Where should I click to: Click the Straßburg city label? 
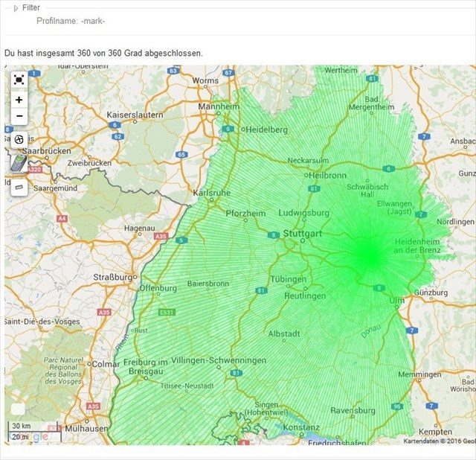point(113,277)
